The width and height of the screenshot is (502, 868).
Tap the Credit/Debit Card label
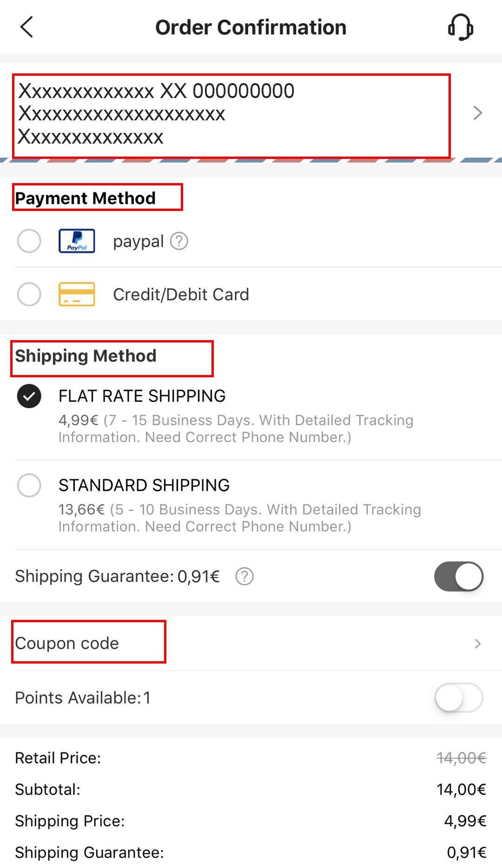(x=181, y=295)
